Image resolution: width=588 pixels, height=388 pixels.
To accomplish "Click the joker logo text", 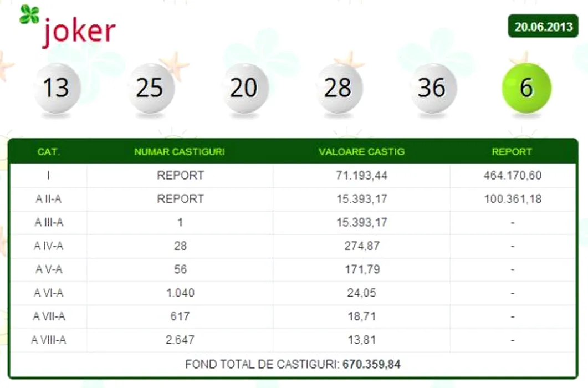I will 79,30.
